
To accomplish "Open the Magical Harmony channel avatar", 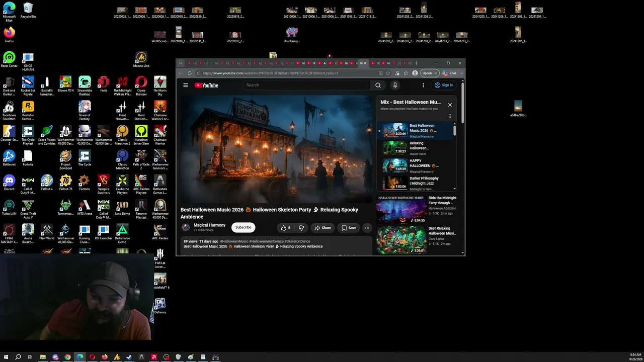I will [186, 227].
